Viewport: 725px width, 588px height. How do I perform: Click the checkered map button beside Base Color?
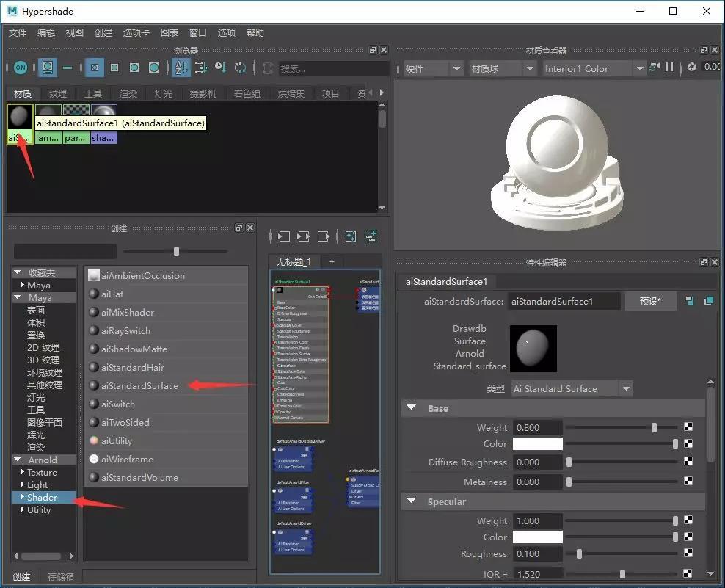click(688, 443)
